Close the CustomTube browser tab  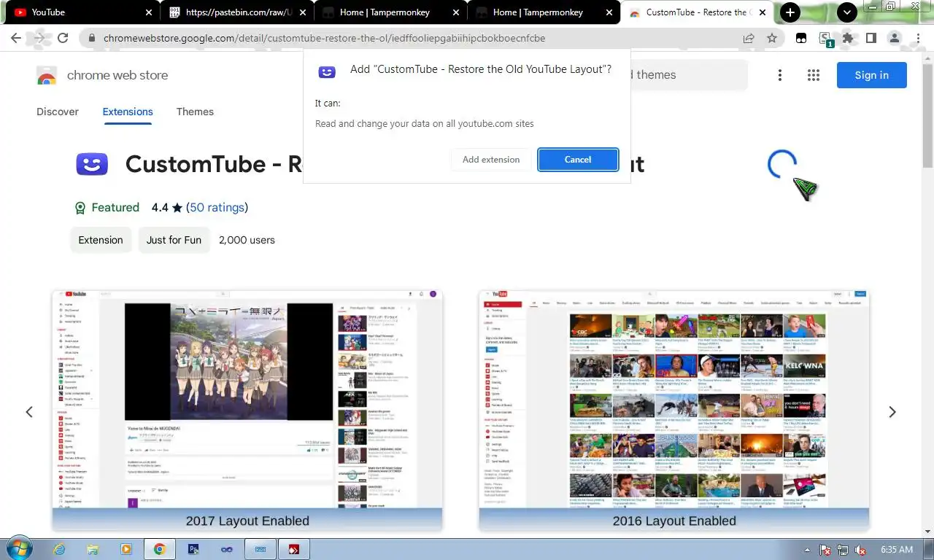tap(763, 12)
